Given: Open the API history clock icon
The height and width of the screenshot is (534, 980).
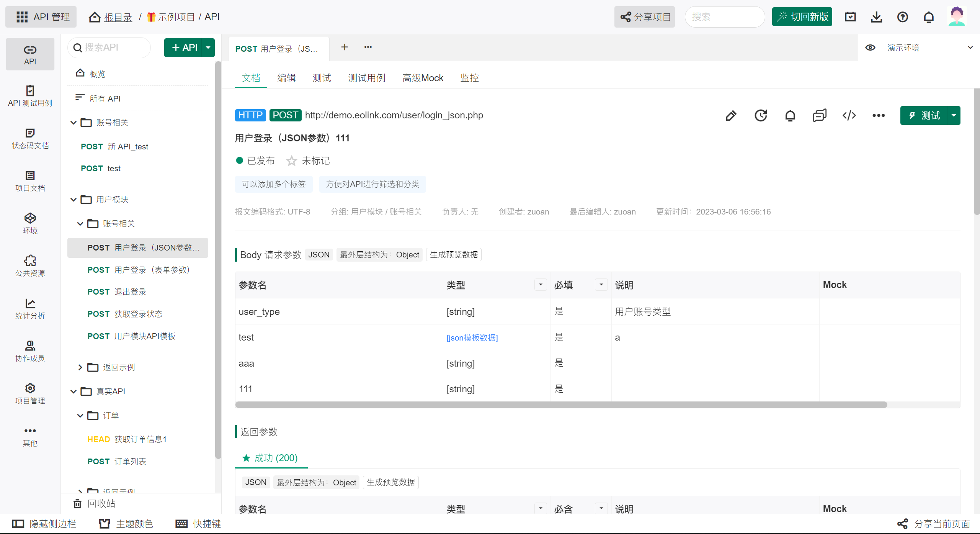Looking at the screenshot, I should point(761,115).
